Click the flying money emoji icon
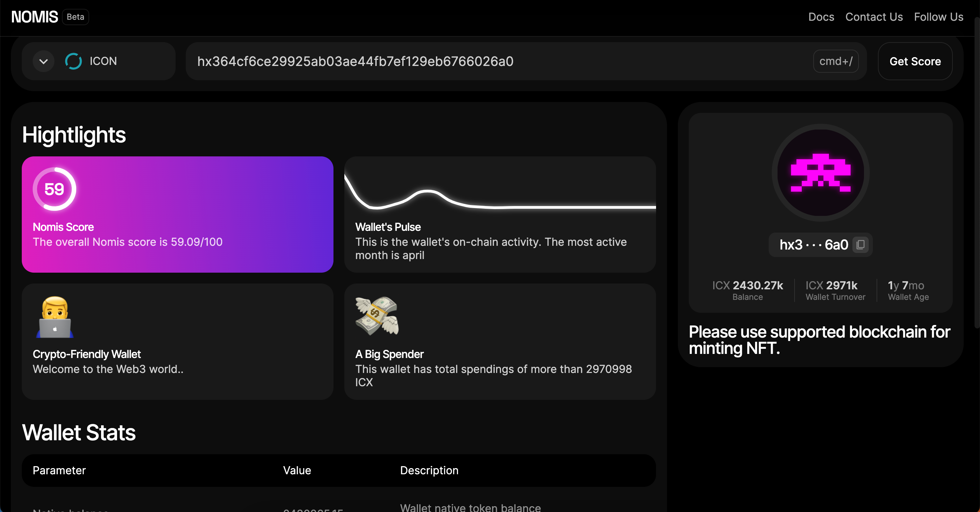The image size is (980, 512). point(377,316)
